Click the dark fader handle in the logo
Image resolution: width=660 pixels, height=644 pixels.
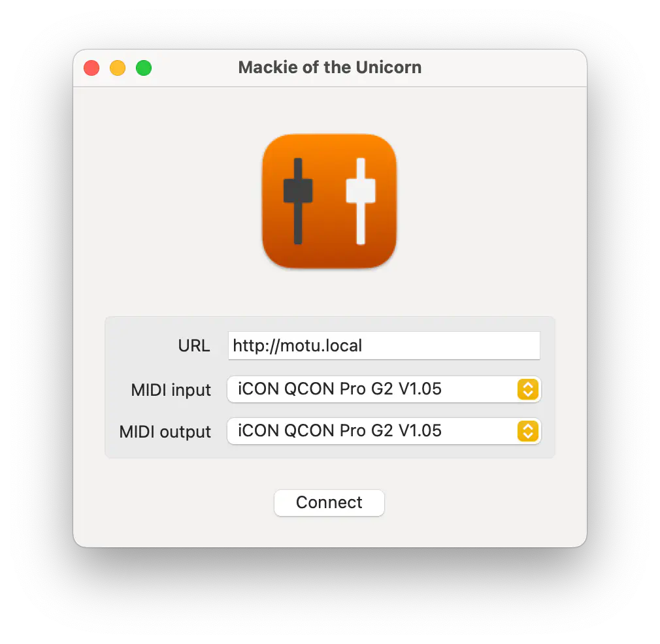[x=298, y=191]
